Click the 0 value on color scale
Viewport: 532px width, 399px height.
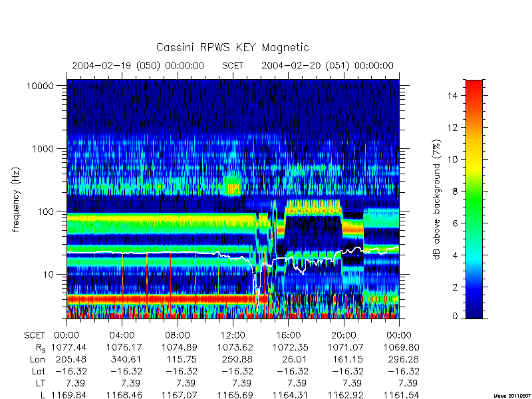[x=455, y=317]
